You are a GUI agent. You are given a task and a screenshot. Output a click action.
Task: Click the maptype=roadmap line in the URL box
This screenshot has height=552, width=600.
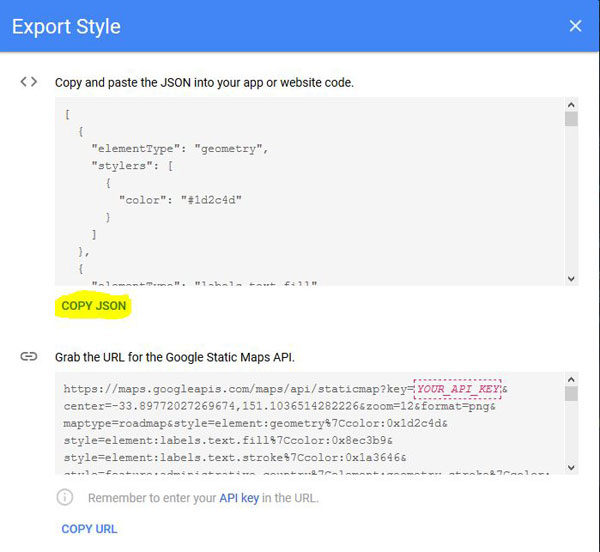click(x=255, y=423)
